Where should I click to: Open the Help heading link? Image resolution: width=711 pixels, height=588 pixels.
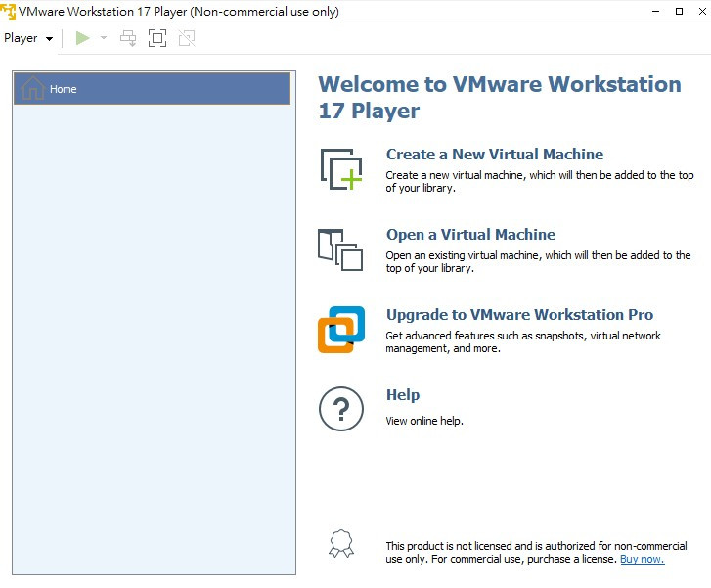point(403,395)
